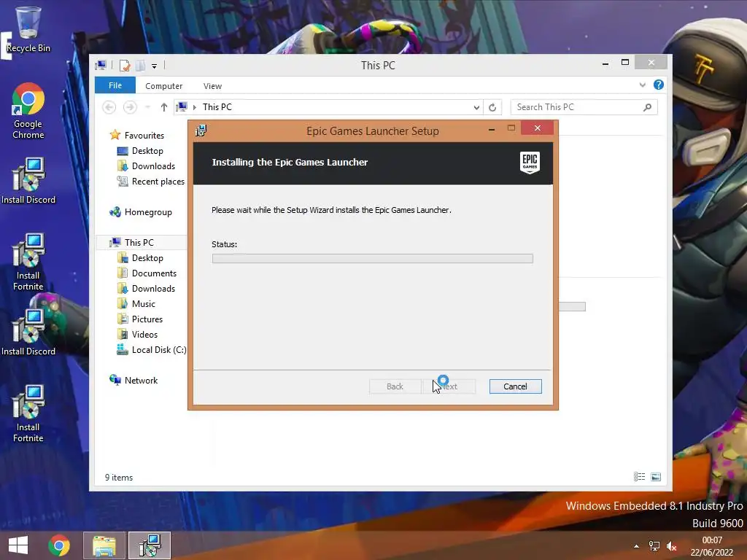Click the Properties quick access toolbar icon
Screen dimensions: 747x560
124,65
